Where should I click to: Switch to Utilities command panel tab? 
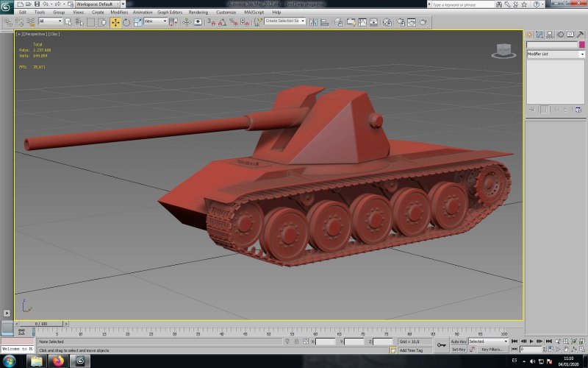pyautogui.click(x=580, y=35)
